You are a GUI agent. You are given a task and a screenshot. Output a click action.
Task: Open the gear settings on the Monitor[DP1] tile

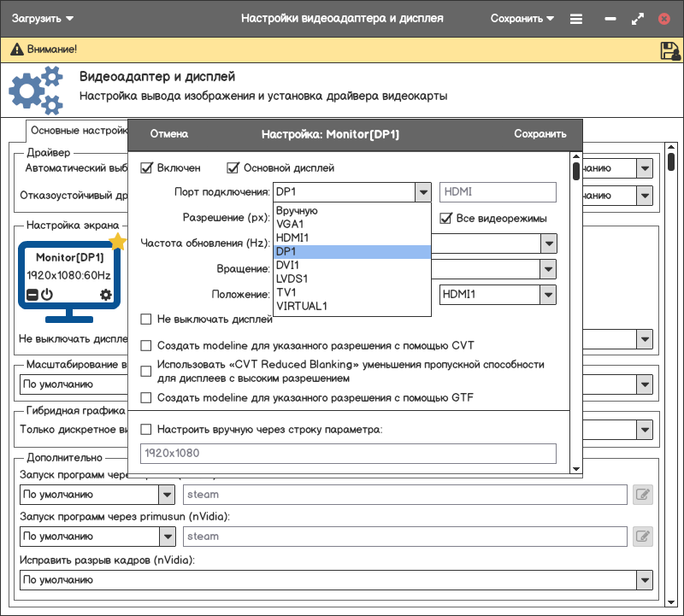coord(106,295)
